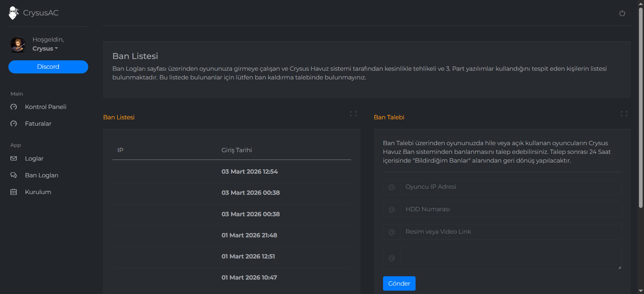Click the empty description textarea
The height and width of the screenshot is (294, 644).
(x=511, y=258)
